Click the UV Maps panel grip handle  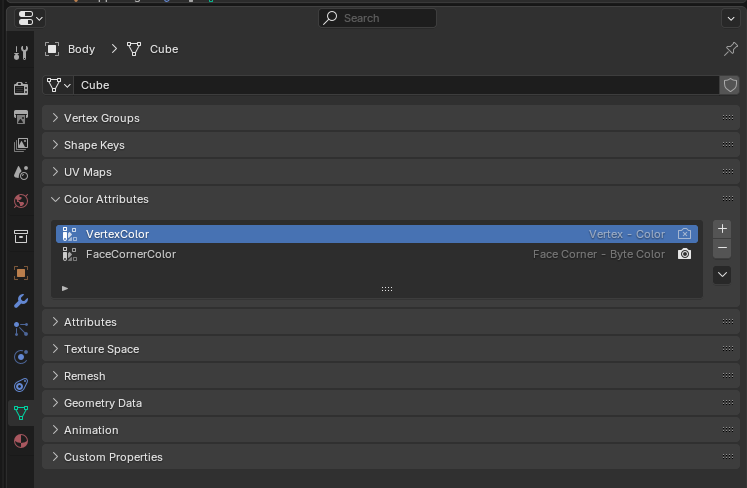point(727,172)
